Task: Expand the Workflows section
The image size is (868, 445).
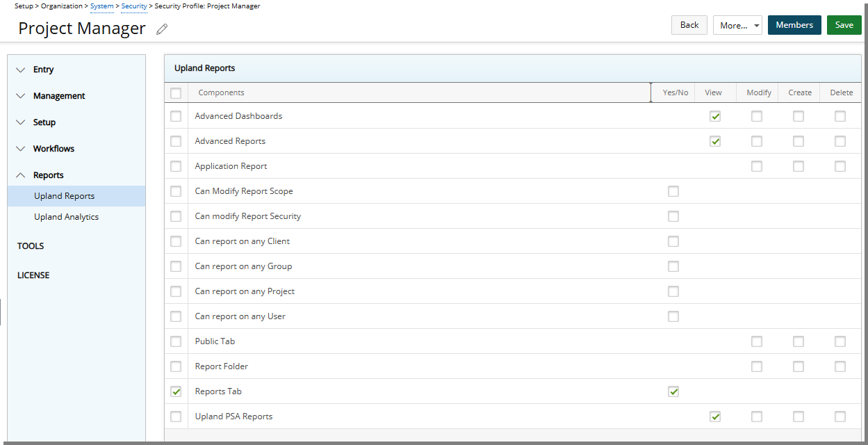Action: point(54,148)
